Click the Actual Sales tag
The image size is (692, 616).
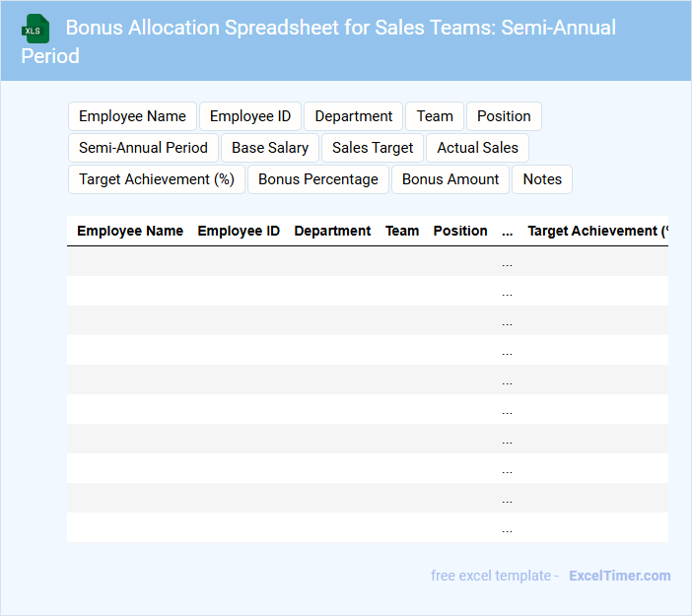coord(477,148)
